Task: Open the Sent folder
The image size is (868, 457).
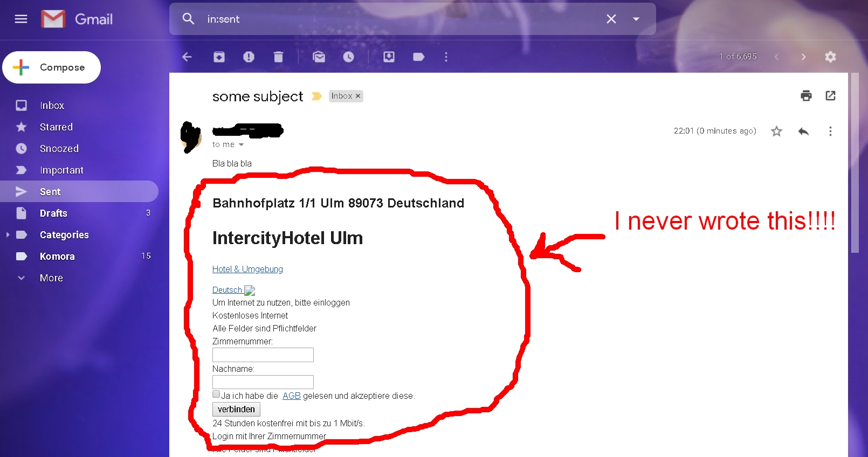Action: coord(79,191)
